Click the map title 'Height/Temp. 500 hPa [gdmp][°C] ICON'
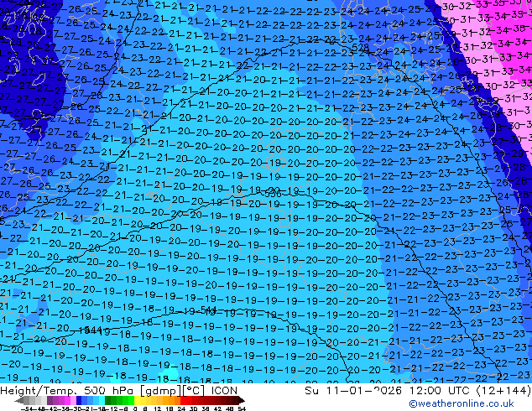This screenshot has height=411, width=532. 119,391
